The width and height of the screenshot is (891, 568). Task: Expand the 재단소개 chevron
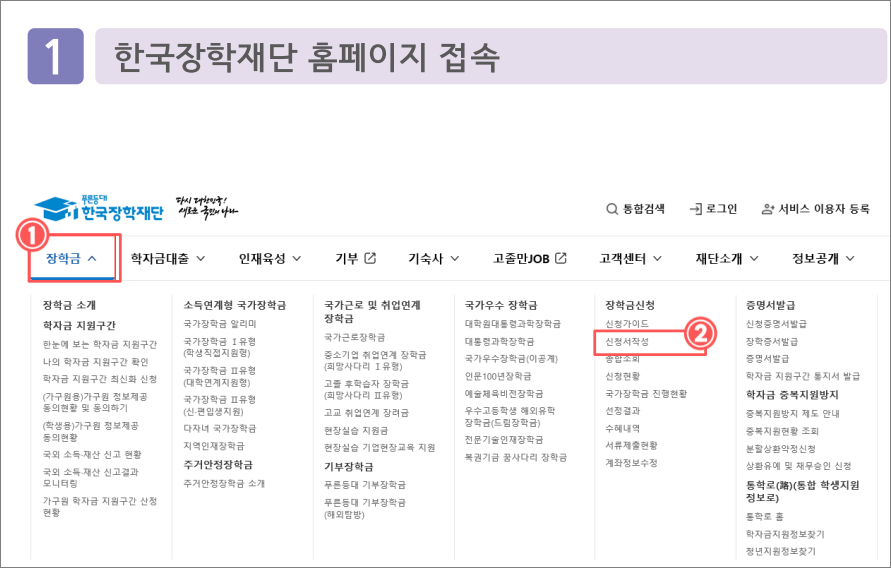pos(754,258)
